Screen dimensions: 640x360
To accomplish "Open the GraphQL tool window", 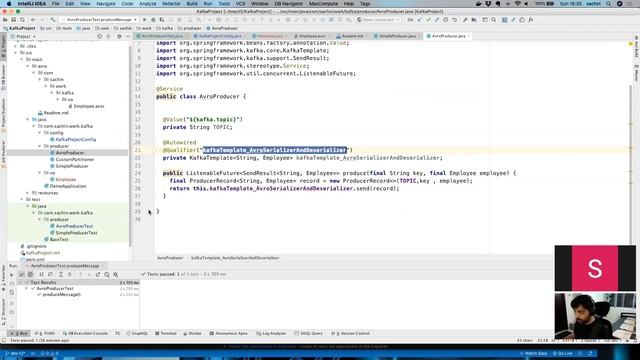I will click(138, 333).
